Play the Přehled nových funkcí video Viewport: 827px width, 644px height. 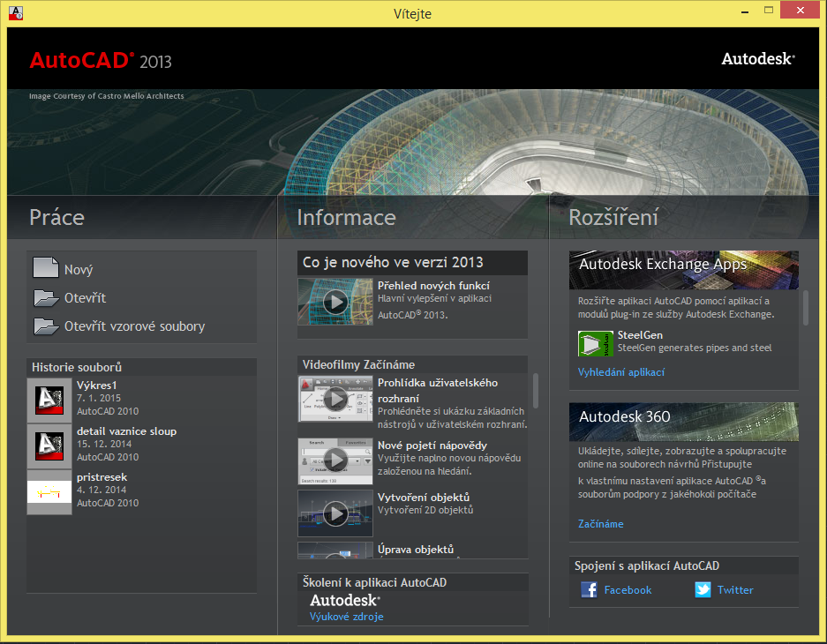click(335, 302)
